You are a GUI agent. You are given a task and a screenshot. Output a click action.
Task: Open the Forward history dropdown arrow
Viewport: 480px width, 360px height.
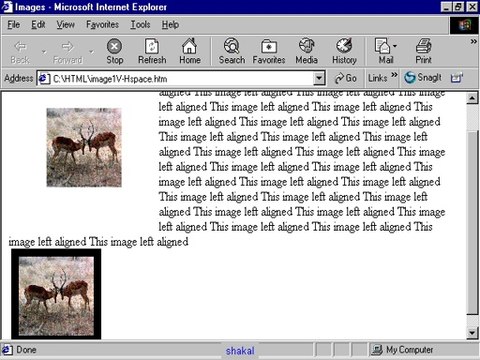91,52
